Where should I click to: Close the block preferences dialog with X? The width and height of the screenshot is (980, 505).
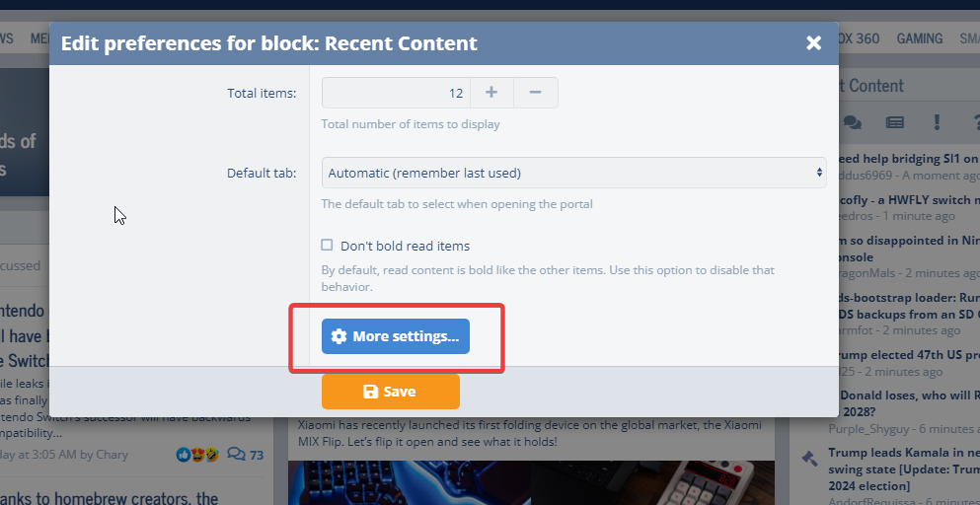pyautogui.click(x=813, y=43)
